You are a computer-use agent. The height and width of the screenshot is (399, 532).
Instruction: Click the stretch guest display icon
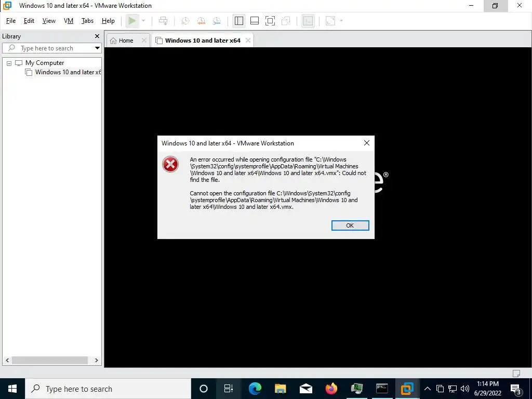[x=330, y=21]
